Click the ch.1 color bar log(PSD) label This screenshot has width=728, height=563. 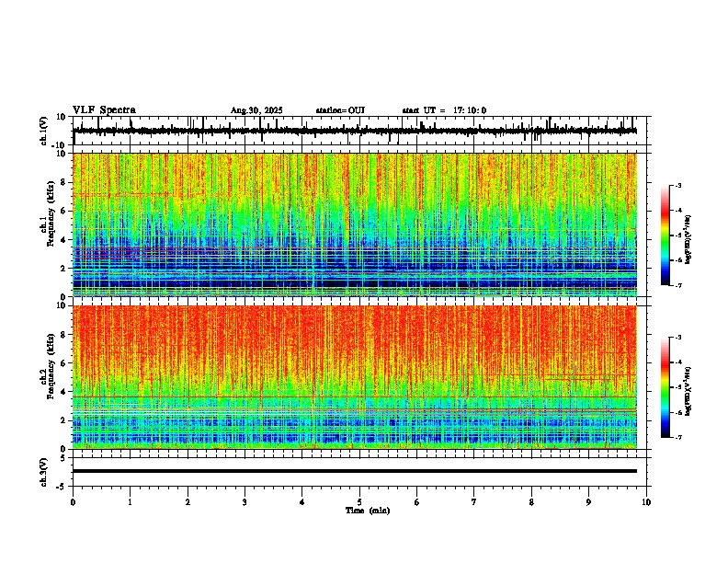point(688,239)
